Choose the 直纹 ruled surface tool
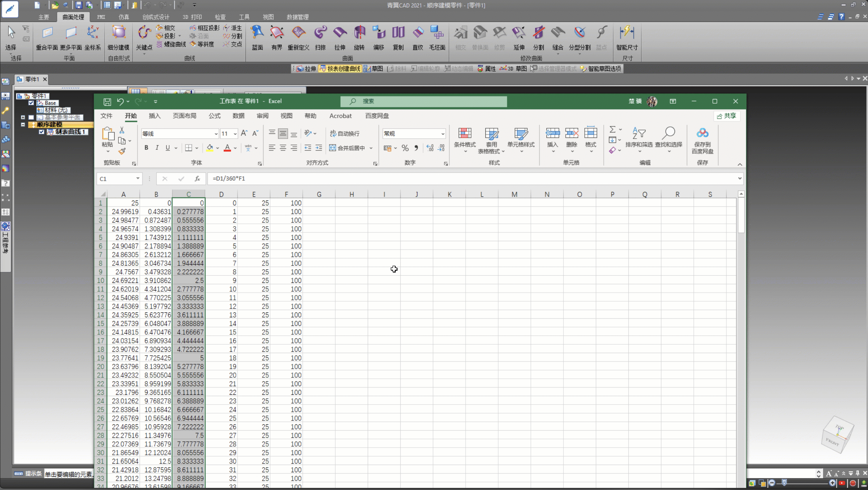The width and height of the screenshot is (868, 490). point(418,38)
